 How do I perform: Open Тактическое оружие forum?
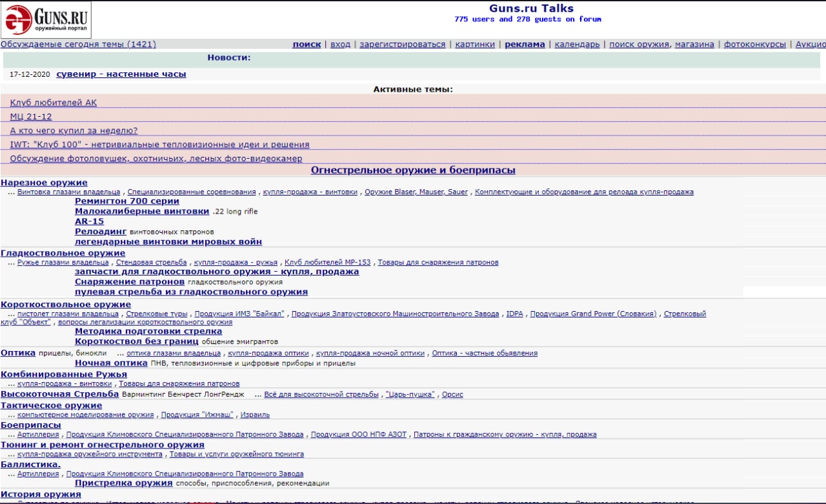[x=52, y=406]
